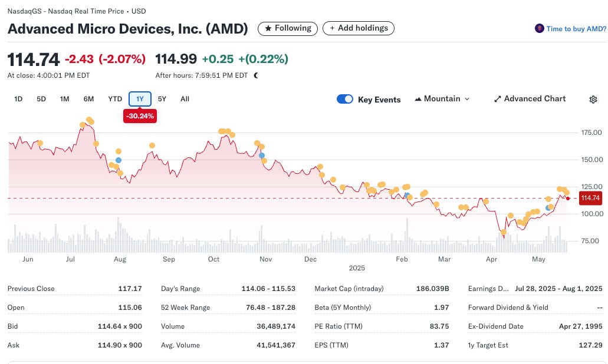Click the Forward Dividend & Yield label
This screenshot has height=364, width=608.
click(508, 307)
